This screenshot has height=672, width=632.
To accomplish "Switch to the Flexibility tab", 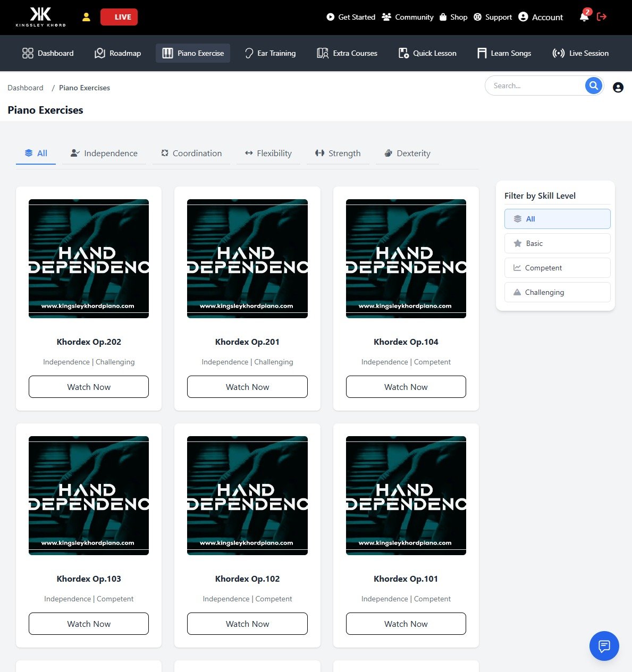I will pos(268,153).
